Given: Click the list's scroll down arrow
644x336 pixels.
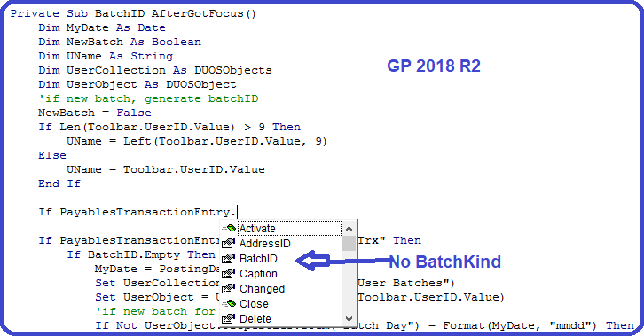Looking at the screenshot, I should [x=349, y=319].
